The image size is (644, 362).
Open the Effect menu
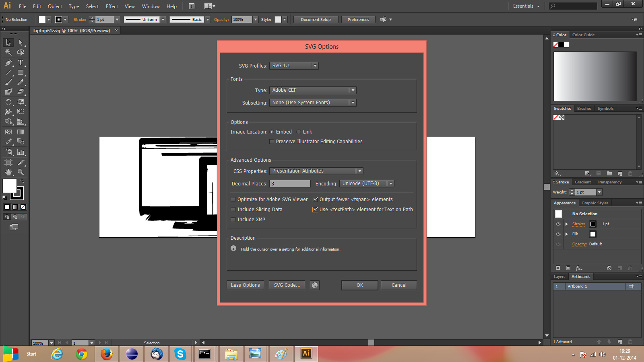pyautogui.click(x=112, y=6)
